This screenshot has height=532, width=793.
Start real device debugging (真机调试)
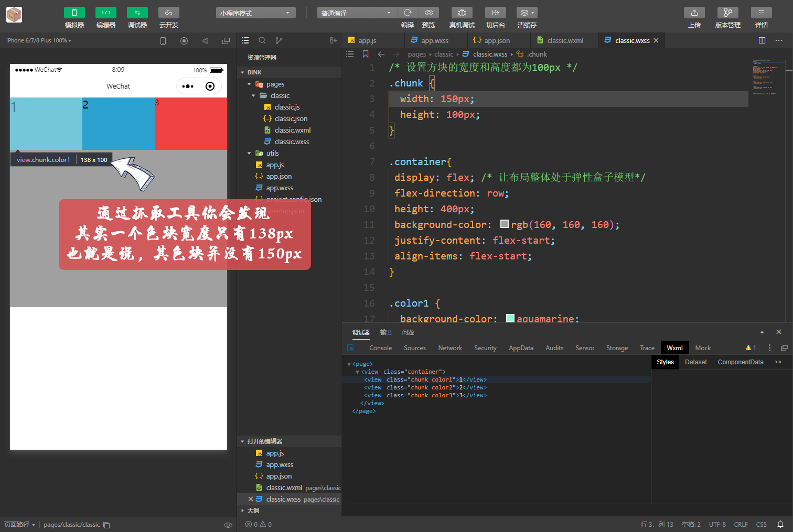pyautogui.click(x=462, y=13)
